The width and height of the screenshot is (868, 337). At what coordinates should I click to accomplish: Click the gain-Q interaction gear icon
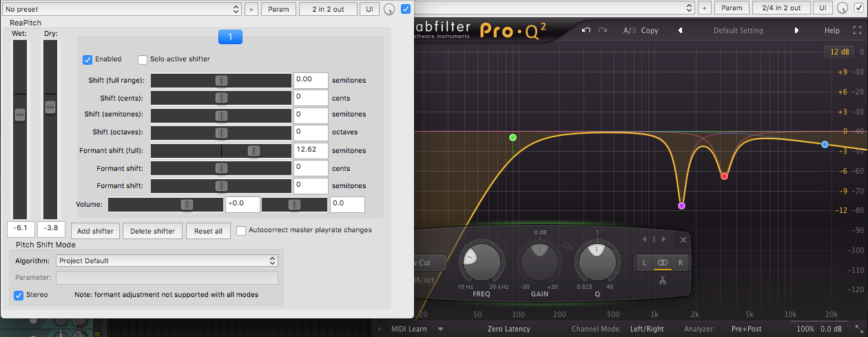tap(569, 246)
